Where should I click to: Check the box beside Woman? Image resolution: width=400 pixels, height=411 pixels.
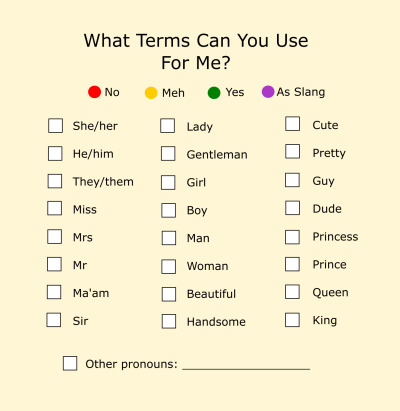point(169,267)
